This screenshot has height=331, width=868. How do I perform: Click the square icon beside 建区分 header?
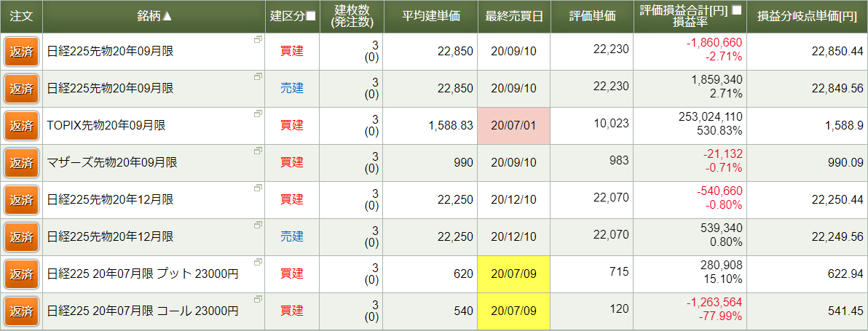pyautogui.click(x=310, y=16)
